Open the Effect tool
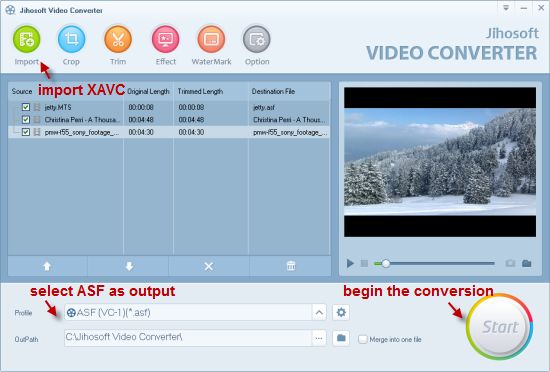Screen dimensions: 550x372 coord(166,39)
